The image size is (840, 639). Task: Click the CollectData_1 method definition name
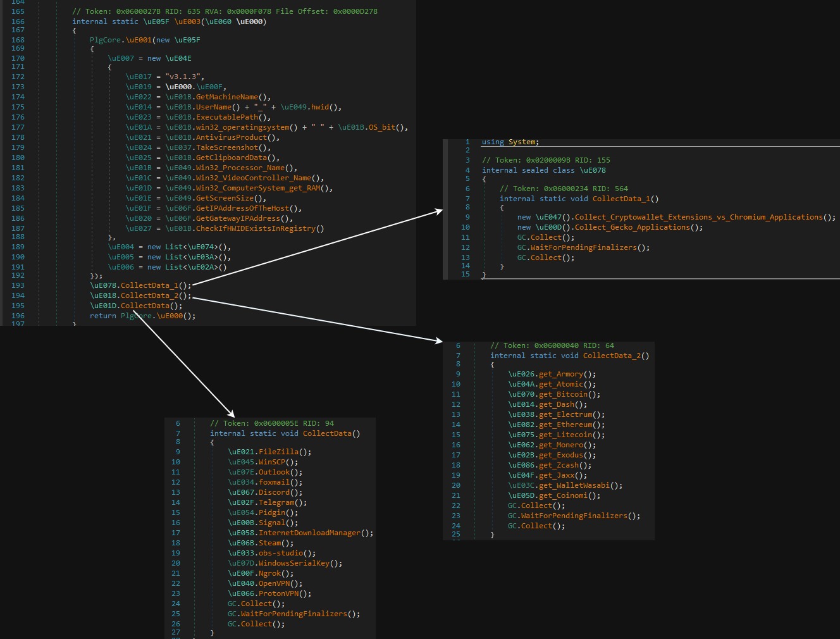(x=621, y=199)
